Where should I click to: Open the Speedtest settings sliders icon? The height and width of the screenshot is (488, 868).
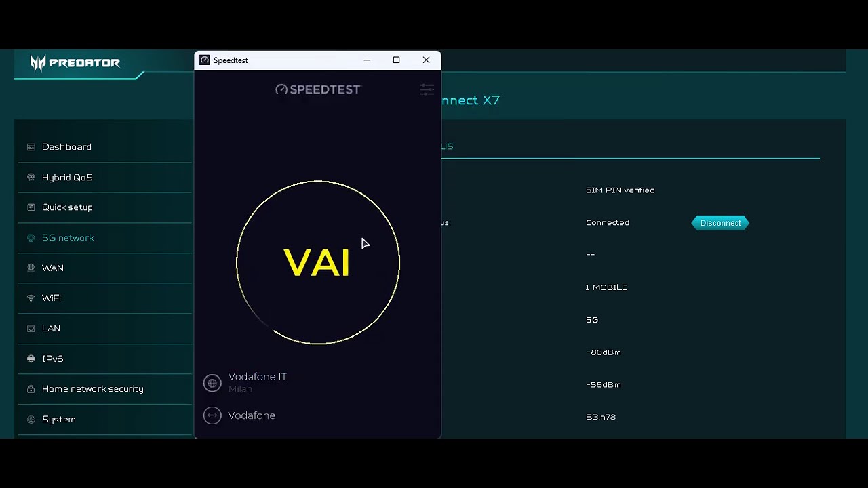(427, 89)
